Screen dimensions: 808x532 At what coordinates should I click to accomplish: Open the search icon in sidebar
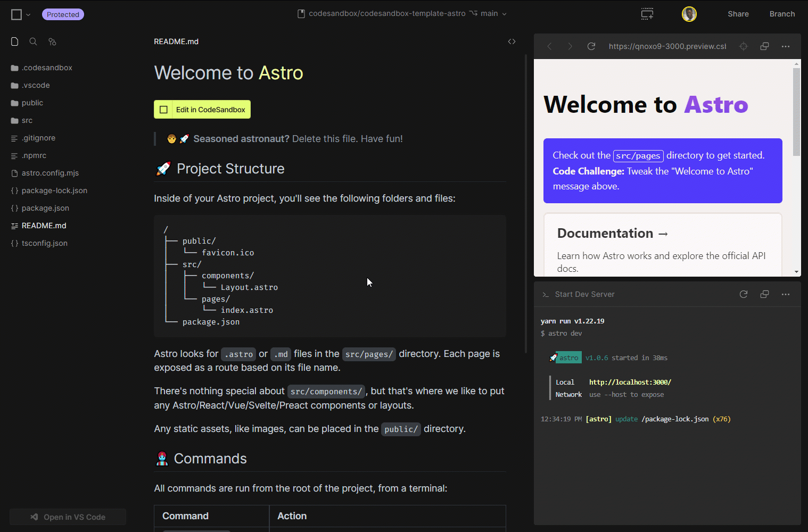(x=33, y=41)
